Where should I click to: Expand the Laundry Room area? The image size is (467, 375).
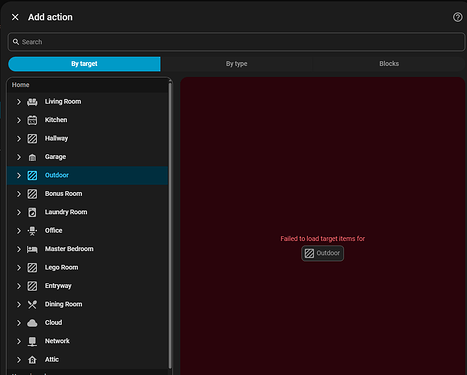coord(19,212)
